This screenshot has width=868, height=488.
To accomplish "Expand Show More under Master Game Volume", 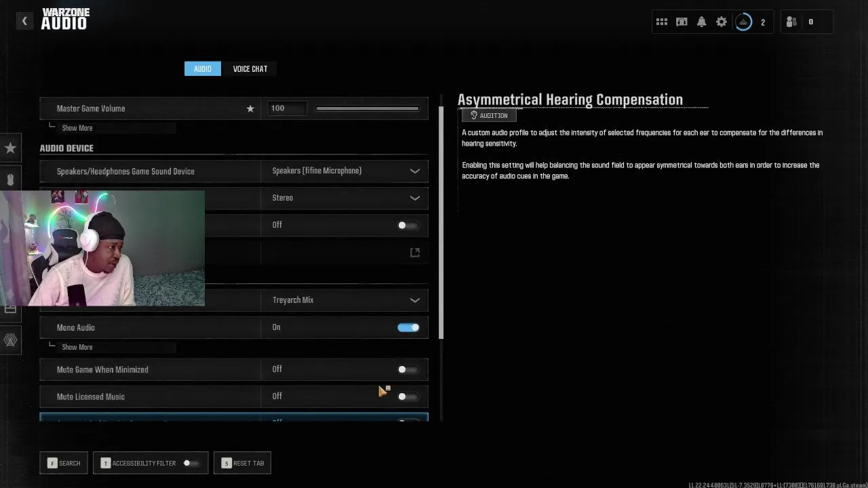I will click(x=77, y=128).
